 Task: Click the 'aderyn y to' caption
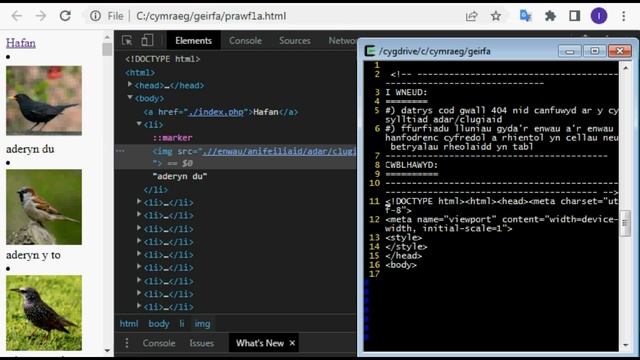pyautogui.click(x=33, y=255)
